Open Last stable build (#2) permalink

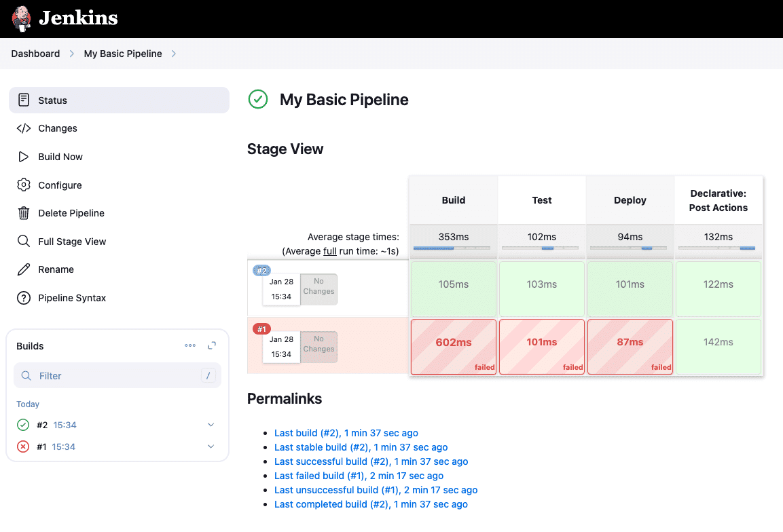point(361,447)
